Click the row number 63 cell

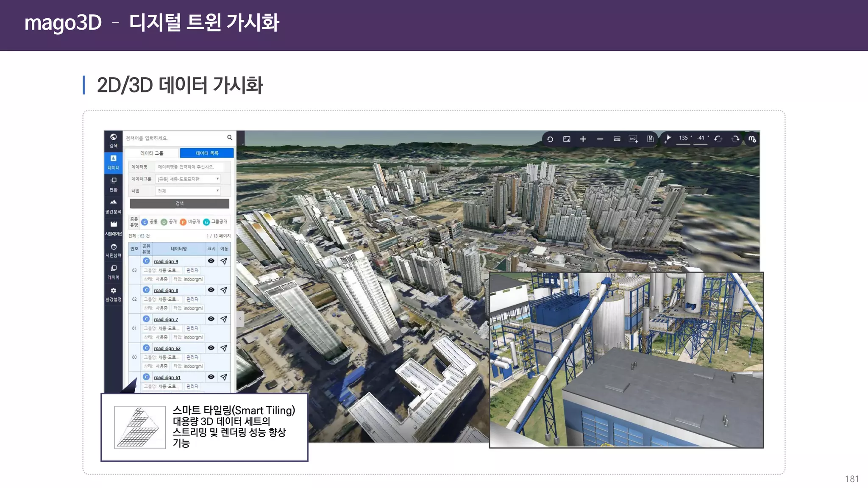coord(134,270)
